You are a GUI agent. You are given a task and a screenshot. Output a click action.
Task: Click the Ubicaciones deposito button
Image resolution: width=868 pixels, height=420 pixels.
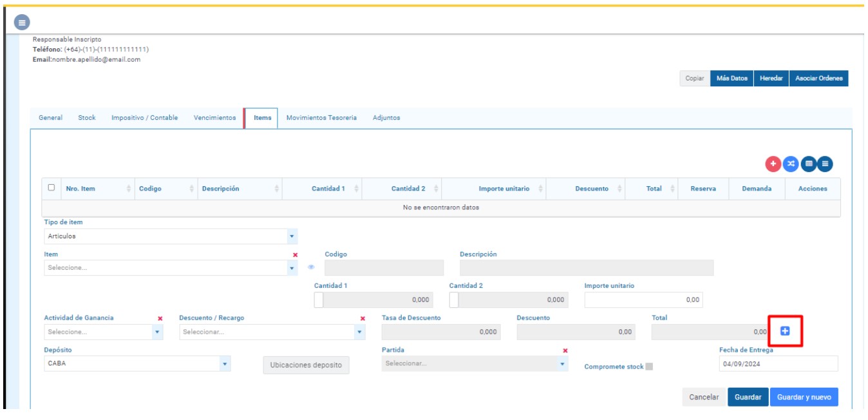306,365
